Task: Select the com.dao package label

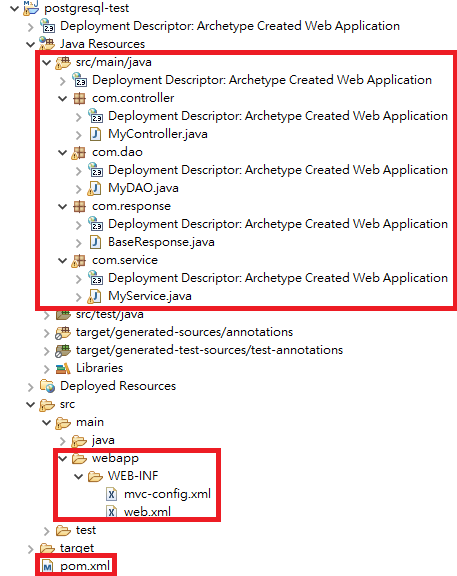Action: pyautogui.click(x=117, y=152)
